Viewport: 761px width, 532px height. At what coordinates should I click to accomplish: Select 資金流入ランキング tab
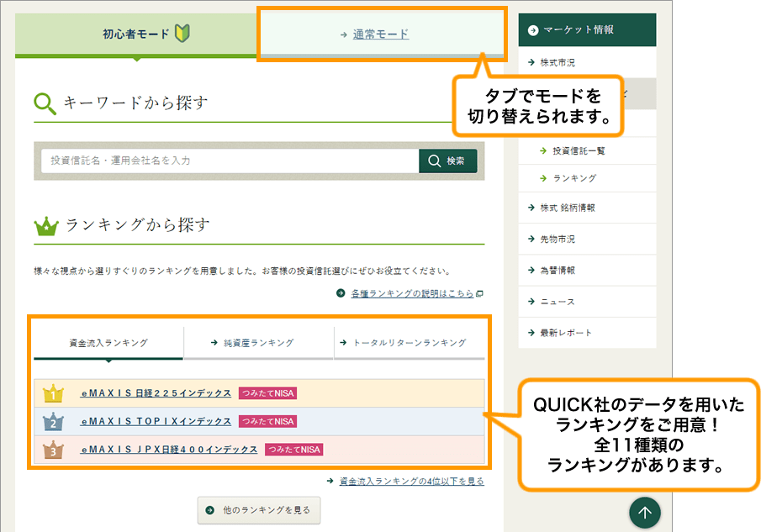pyautogui.click(x=108, y=343)
